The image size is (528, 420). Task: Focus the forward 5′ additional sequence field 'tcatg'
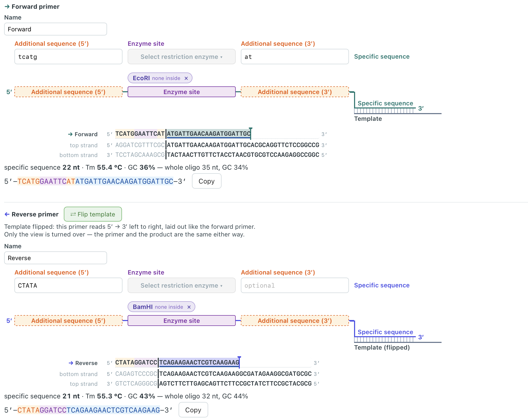click(x=68, y=57)
